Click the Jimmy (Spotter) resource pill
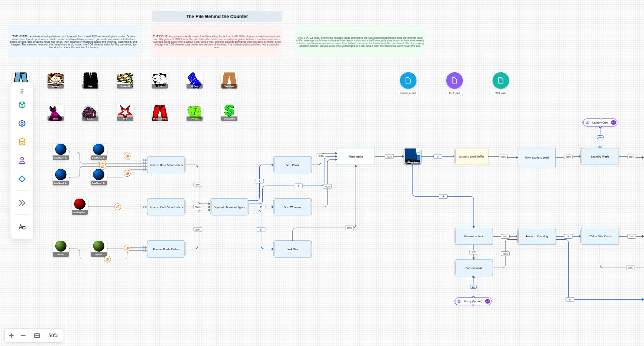The height and width of the screenshot is (346, 644). point(473,301)
